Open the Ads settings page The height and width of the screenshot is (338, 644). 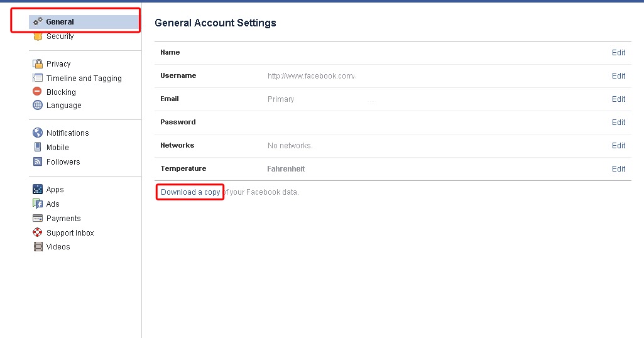coord(53,204)
